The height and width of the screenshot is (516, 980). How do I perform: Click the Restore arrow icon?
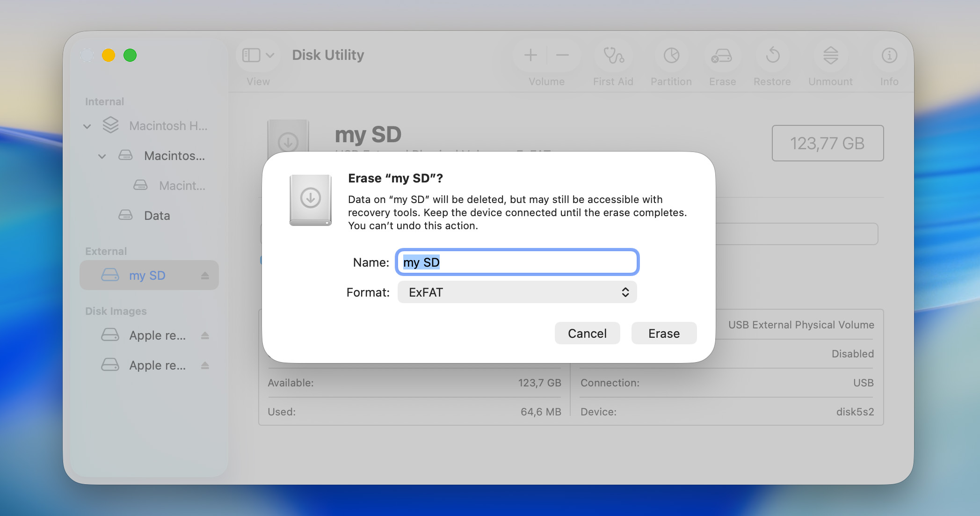click(x=772, y=55)
